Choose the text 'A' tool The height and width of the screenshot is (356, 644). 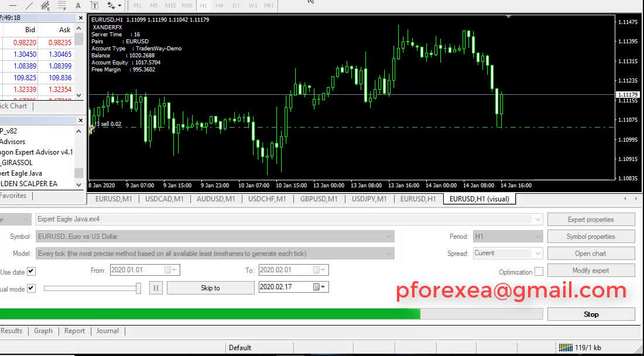coord(78,5)
